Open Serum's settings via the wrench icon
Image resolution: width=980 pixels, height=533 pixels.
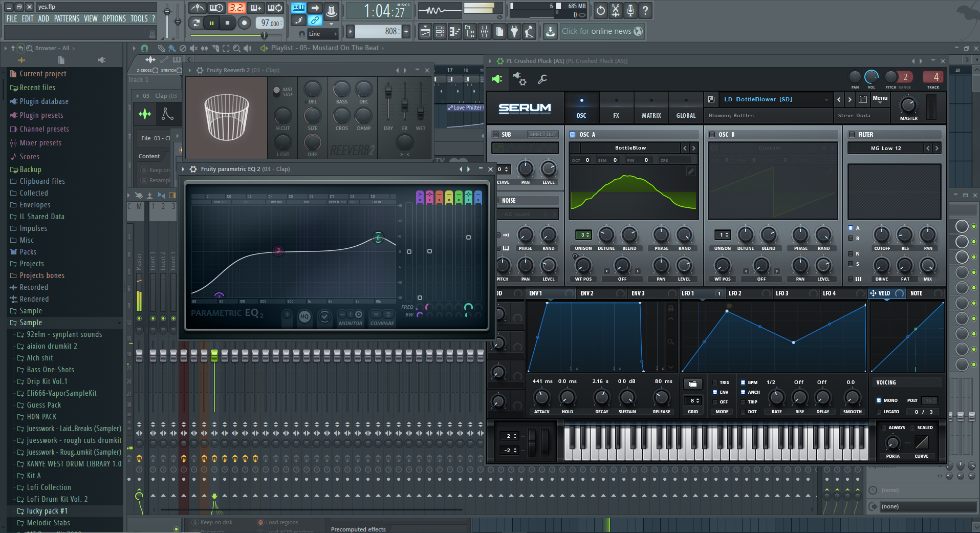542,80
